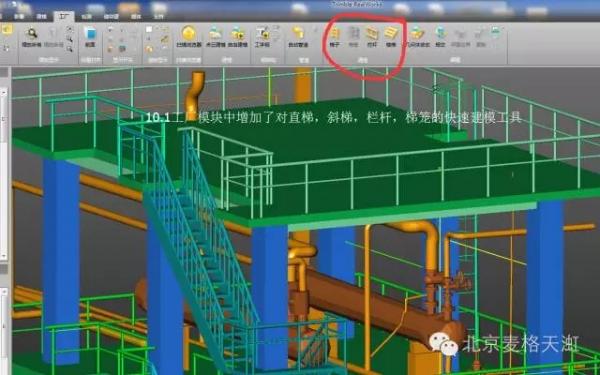Viewport: 600px width, 375px height.
Task: Select the 栏杆 railing modeling tool
Action: [372, 37]
